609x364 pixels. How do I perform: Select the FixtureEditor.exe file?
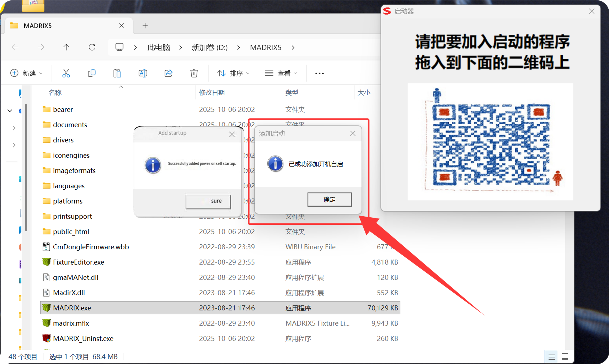click(79, 262)
